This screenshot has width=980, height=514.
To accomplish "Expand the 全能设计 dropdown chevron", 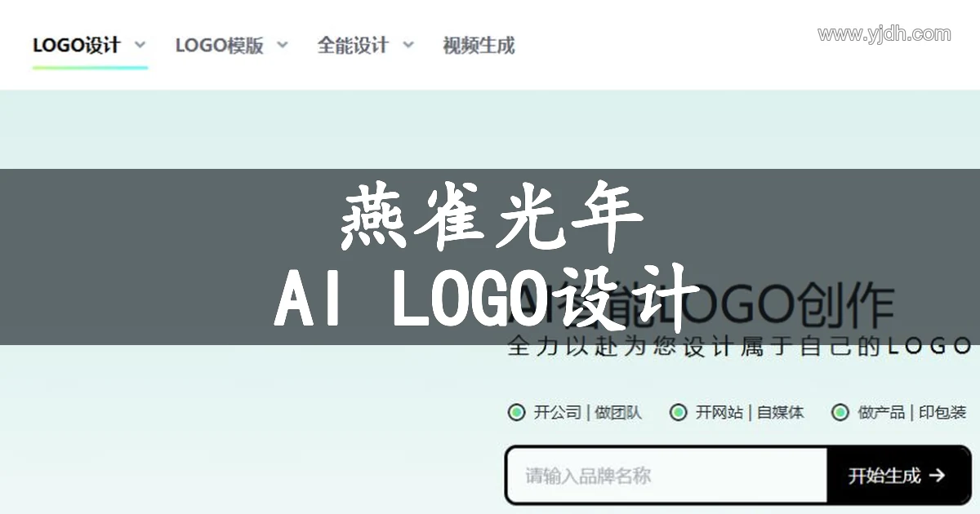I will (x=408, y=45).
